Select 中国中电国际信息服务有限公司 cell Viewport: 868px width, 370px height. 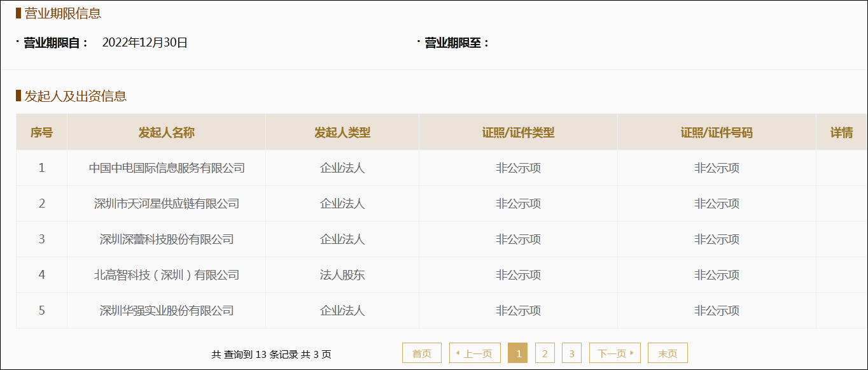click(x=167, y=168)
